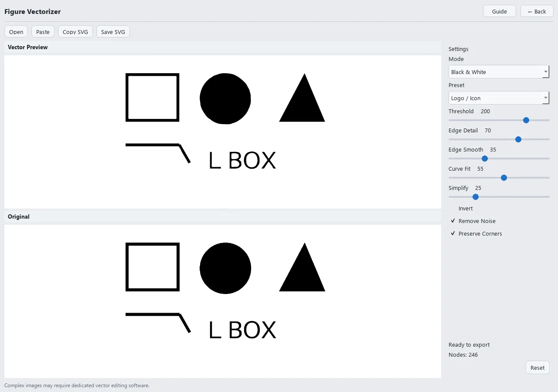Click the Simplify value 25

pyautogui.click(x=478, y=188)
